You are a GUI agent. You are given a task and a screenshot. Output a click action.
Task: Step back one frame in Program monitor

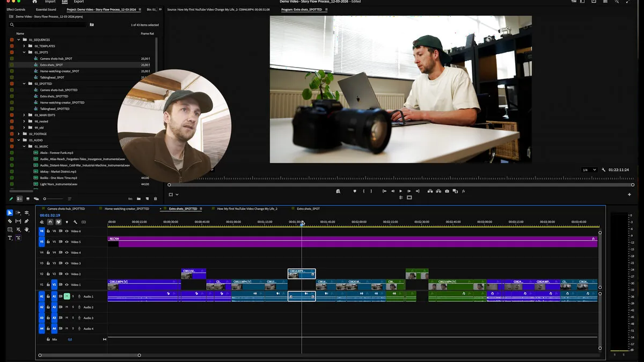click(x=392, y=191)
